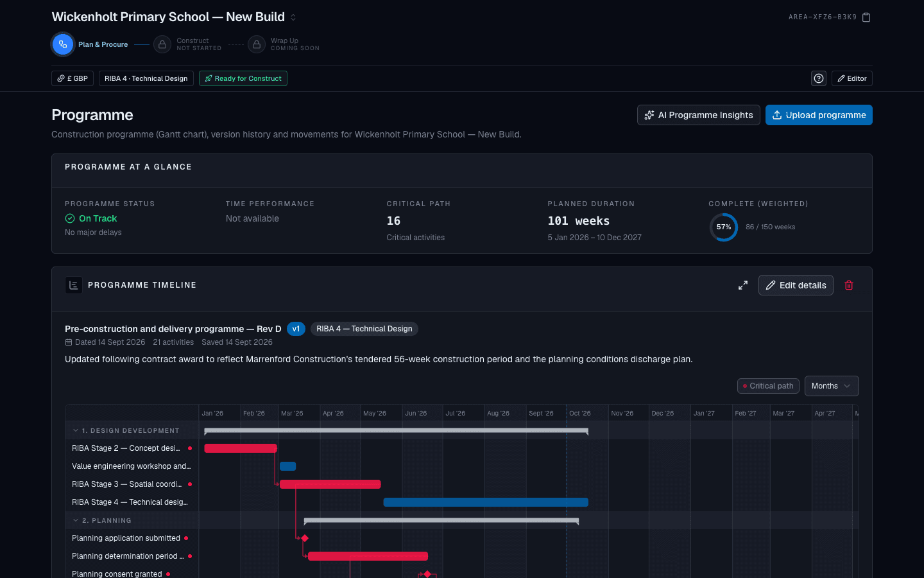Select the Planning application submitted row
924x578 pixels.
click(132, 538)
